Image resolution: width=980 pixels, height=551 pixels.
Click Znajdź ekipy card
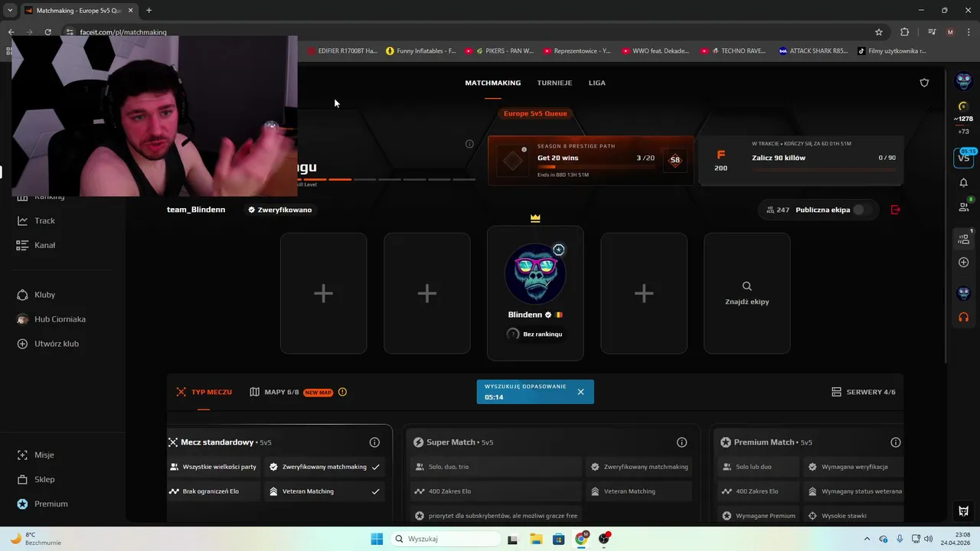746,293
